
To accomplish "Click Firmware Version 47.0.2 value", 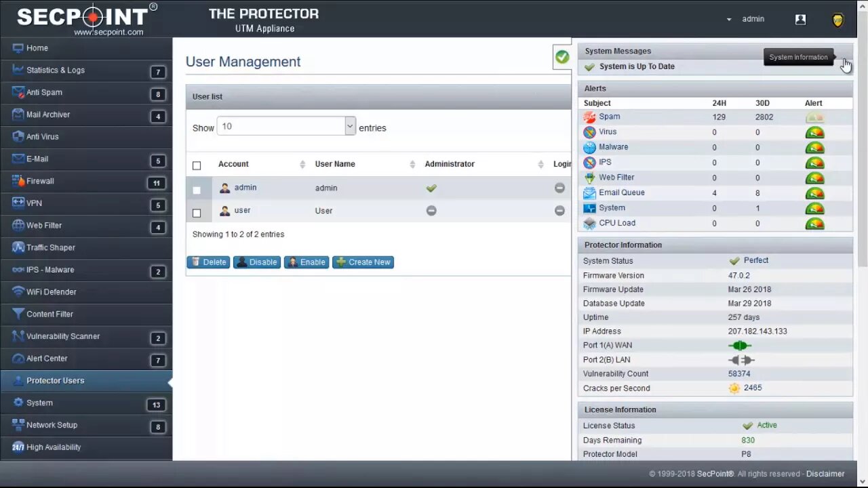I will [738, 276].
